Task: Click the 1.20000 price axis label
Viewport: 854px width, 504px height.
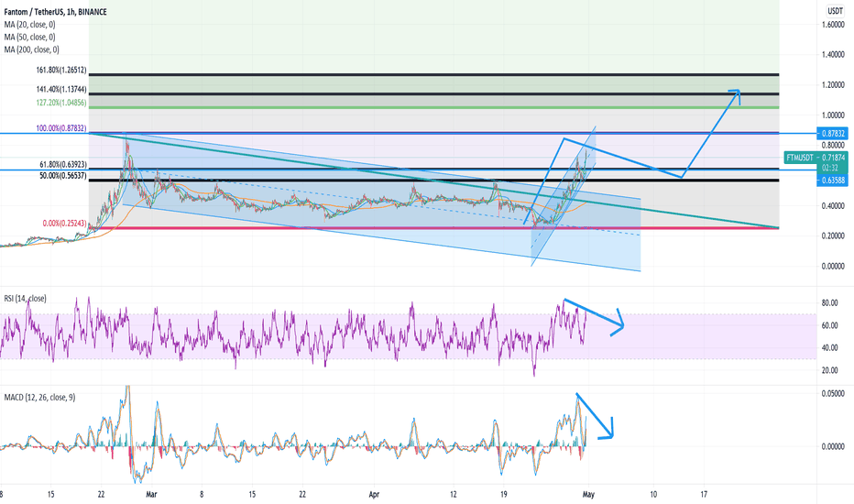Action: (833, 85)
